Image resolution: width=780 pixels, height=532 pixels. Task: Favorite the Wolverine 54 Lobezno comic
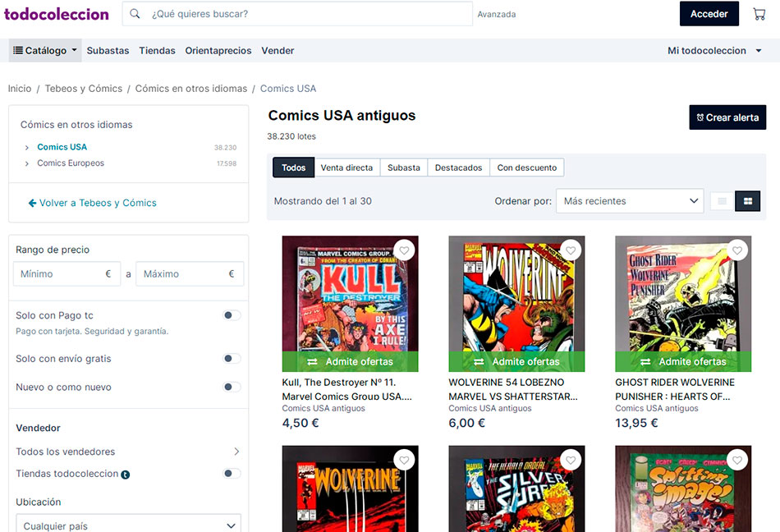coord(571,250)
